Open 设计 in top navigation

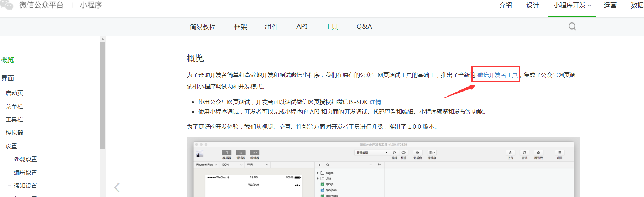(x=533, y=5)
